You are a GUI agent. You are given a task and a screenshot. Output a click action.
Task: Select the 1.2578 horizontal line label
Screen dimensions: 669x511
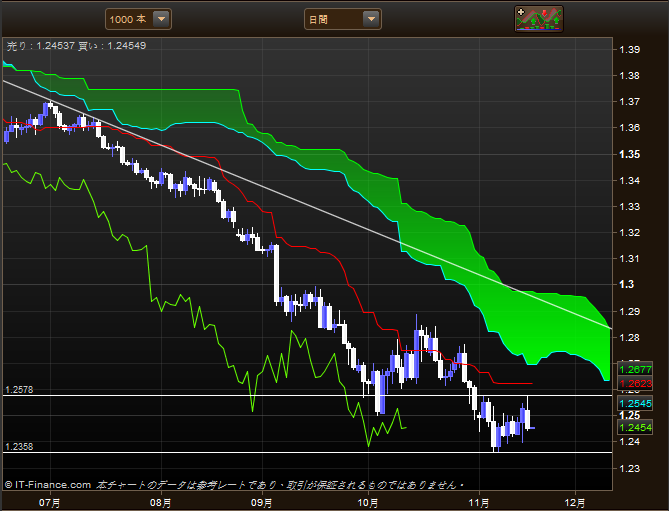19,389
